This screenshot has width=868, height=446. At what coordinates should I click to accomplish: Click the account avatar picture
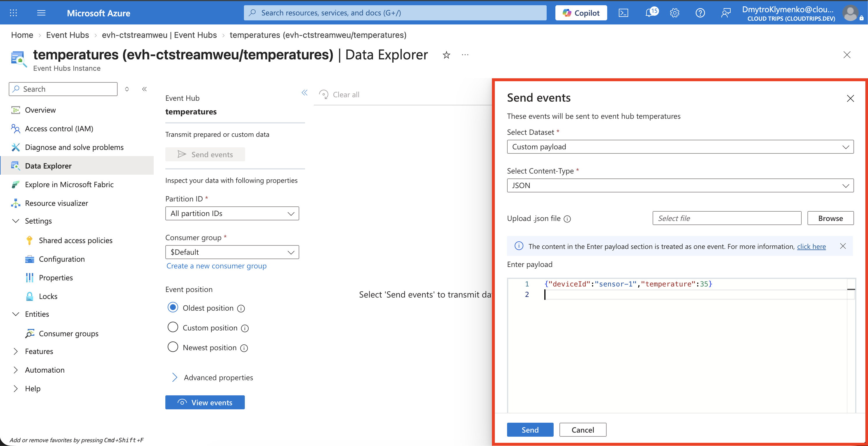pos(851,13)
